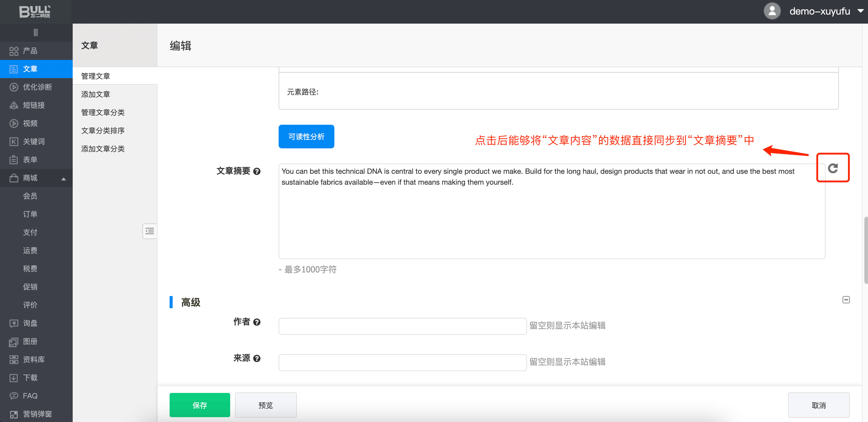This screenshot has height=422, width=868.
Task: Click the 预览 button
Action: (x=266, y=405)
